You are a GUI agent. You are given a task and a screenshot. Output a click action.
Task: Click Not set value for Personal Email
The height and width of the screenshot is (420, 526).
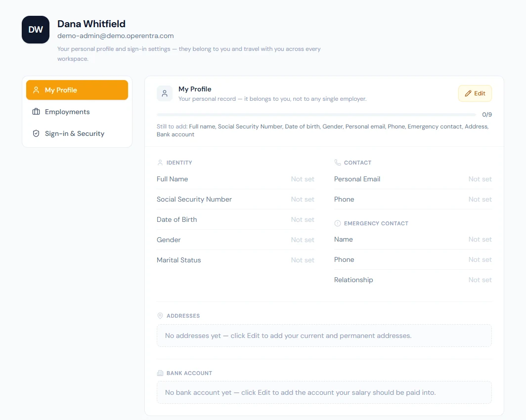click(x=480, y=179)
